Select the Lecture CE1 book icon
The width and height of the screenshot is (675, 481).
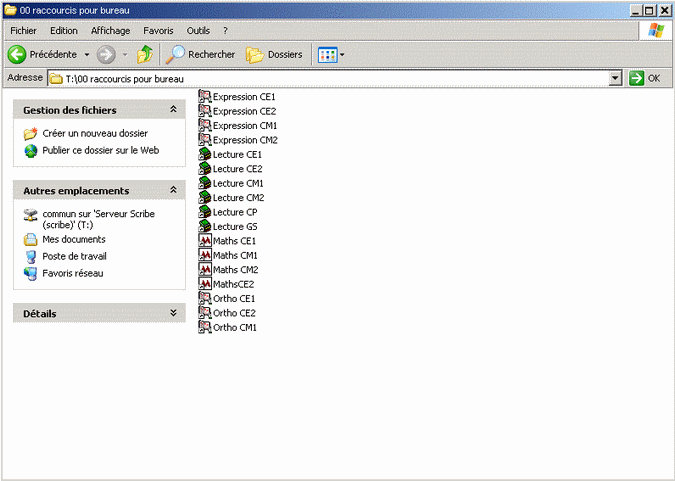tap(204, 154)
